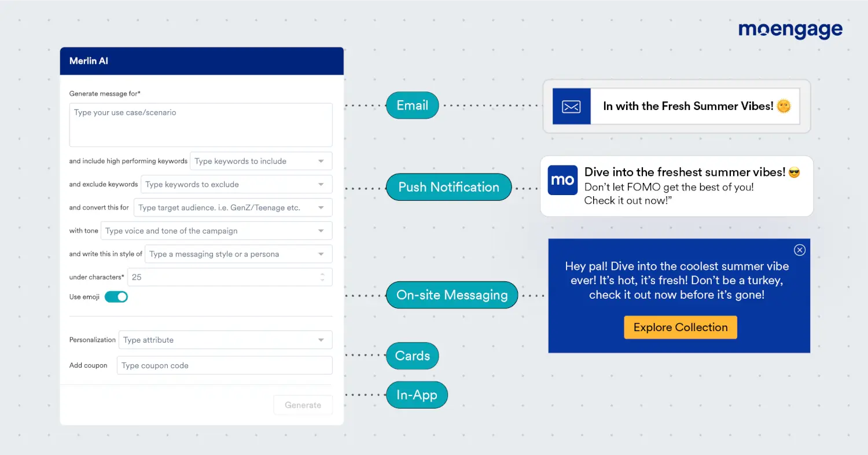Click the Explore Collection button

tap(681, 327)
